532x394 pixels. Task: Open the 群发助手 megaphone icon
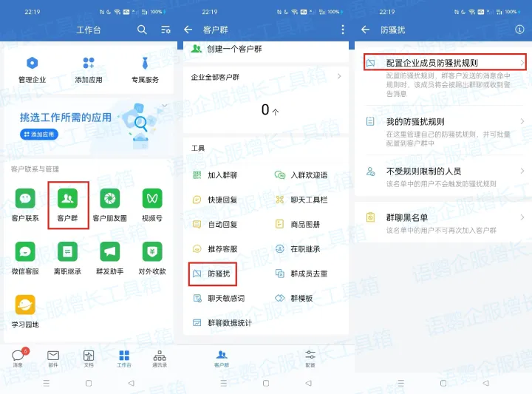[x=109, y=252]
